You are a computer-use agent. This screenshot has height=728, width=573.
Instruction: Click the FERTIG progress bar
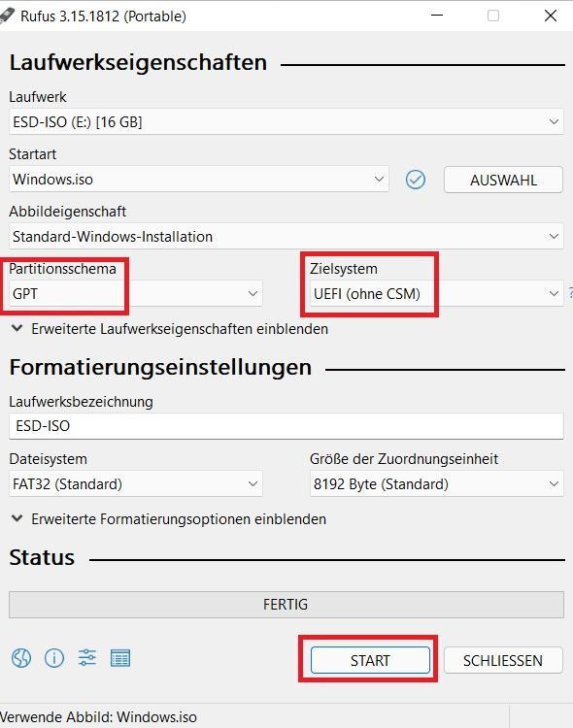click(286, 605)
